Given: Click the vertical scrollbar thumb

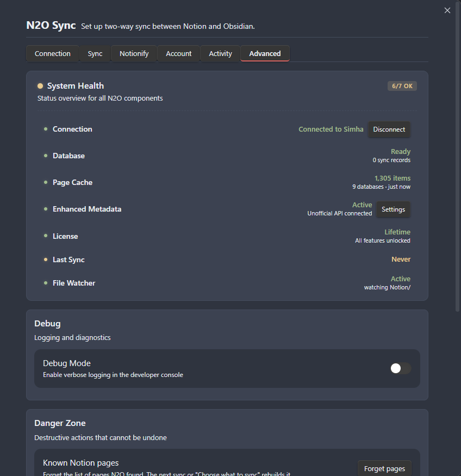Looking at the screenshot, I should [x=457, y=156].
